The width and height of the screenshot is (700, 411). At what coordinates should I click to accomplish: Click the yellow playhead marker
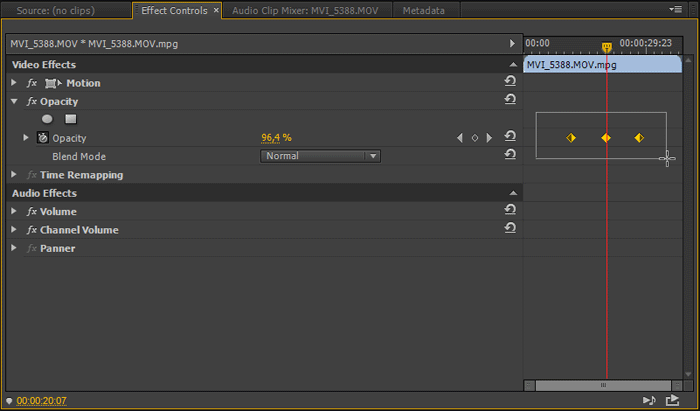click(606, 47)
